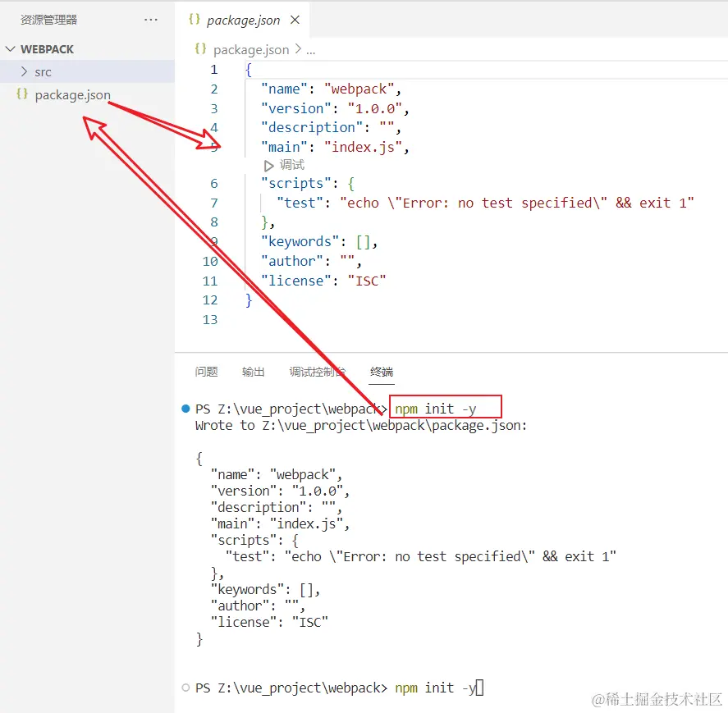
Task: Click line number 1 in the gutter
Action: (x=213, y=70)
